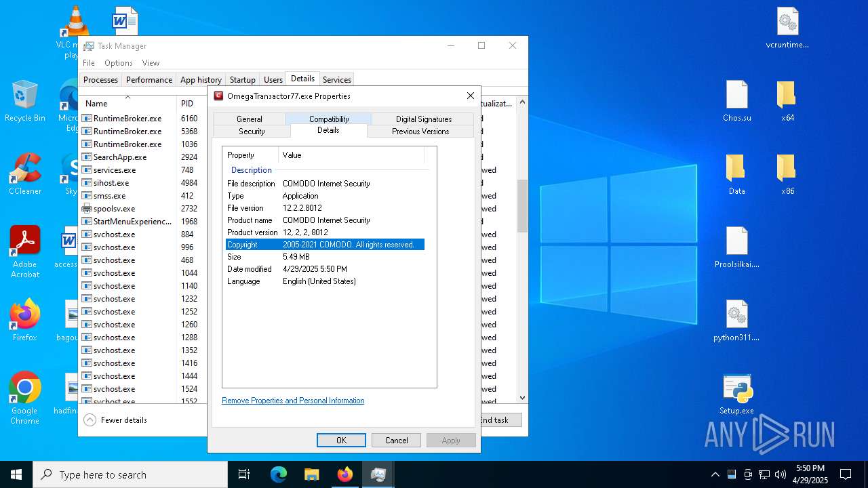Switch to the Users tab

pos(273,80)
